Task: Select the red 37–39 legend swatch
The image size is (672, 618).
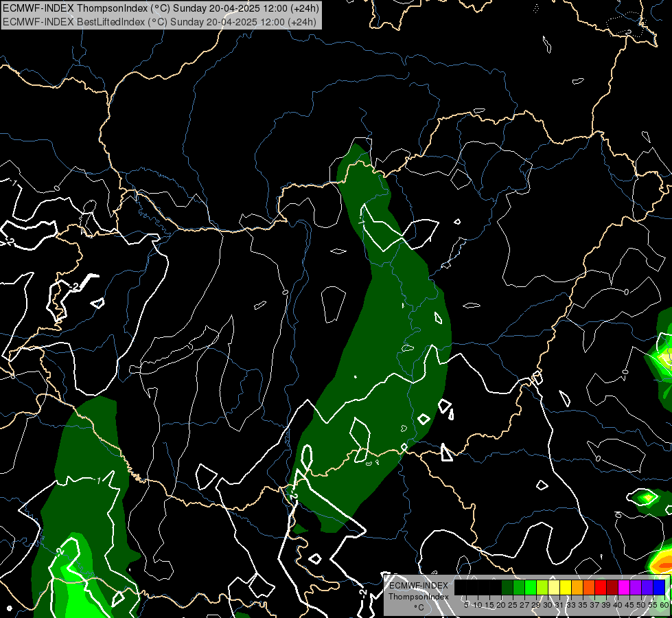Action: tap(601, 587)
